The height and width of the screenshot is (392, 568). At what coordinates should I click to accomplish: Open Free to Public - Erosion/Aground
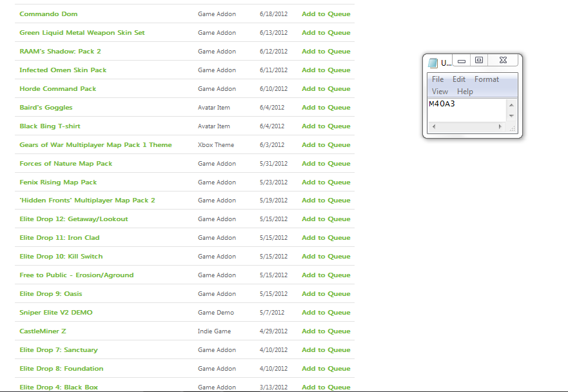[77, 275]
